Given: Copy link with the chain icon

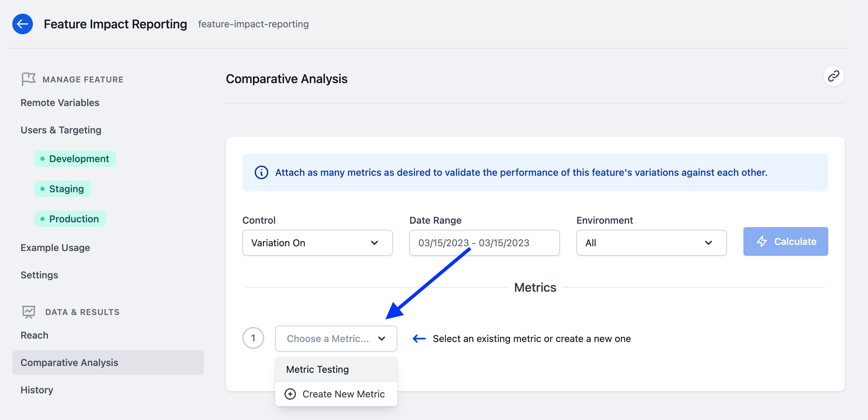Looking at the screenshot, I should [833, 76].
